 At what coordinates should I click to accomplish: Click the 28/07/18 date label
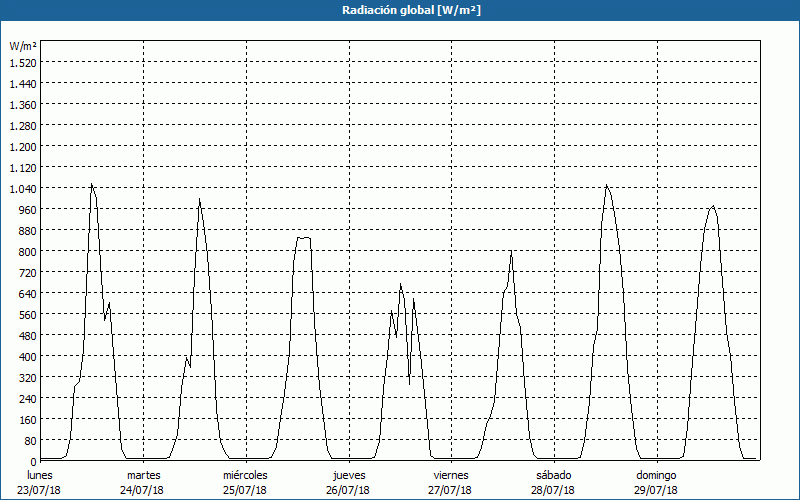click(x=553, y=490)
